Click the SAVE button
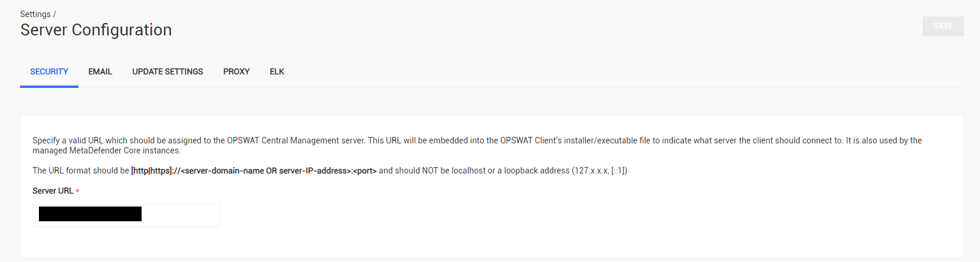This screenshot has width=980, height=262. [943, 26]
